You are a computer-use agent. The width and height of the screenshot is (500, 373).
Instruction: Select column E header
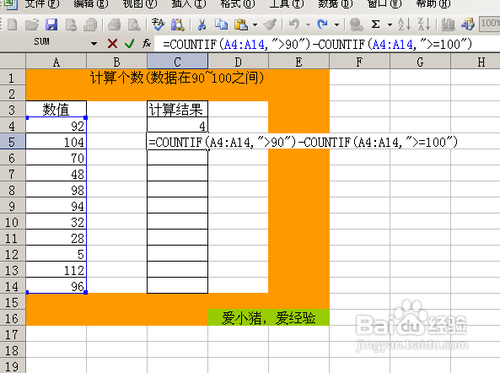299,62
